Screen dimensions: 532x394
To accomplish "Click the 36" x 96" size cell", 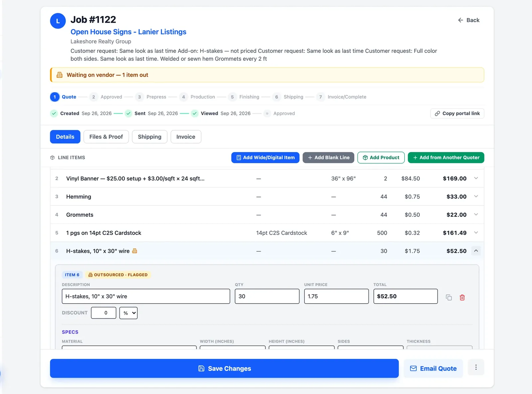I will [x=343, y=179].
